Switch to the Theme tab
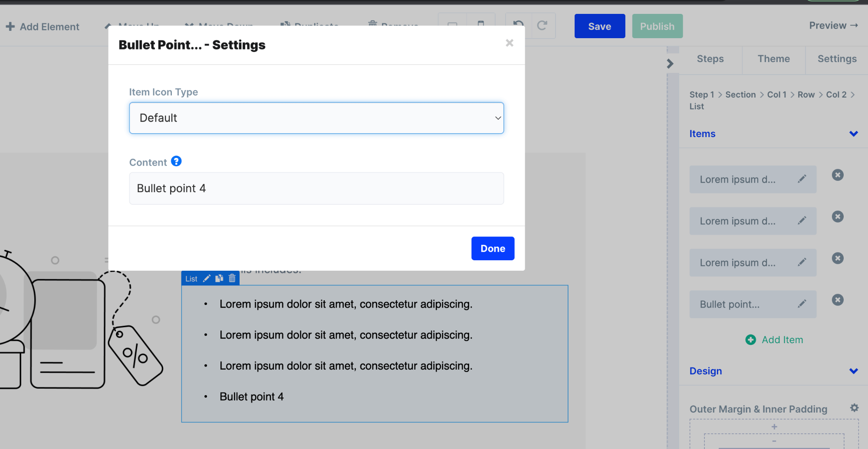The width and height of the screenshot is (868, 449). (x=773, y=59)
